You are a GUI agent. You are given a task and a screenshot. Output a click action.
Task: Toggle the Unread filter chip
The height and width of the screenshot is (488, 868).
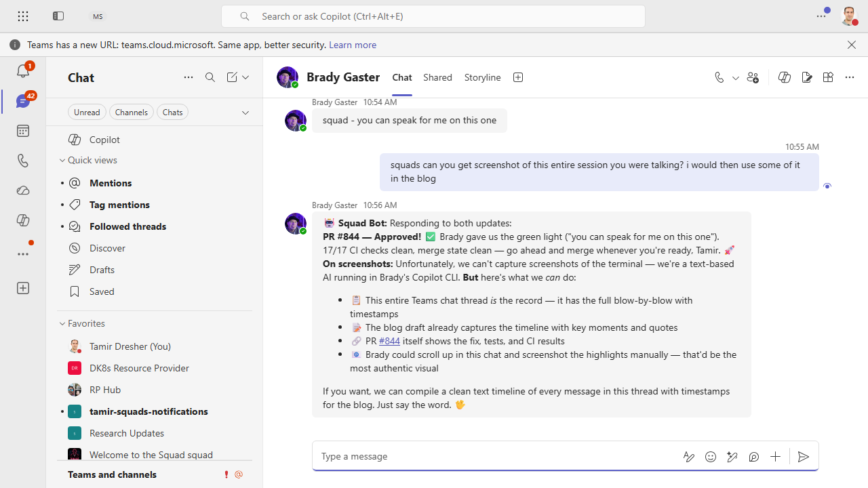[x=87, y=113]
